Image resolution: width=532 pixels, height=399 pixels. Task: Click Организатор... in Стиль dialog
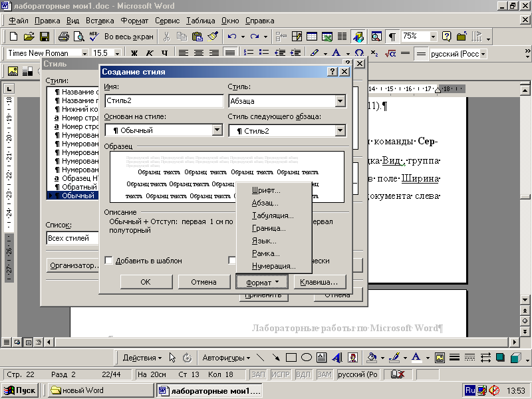72,265
